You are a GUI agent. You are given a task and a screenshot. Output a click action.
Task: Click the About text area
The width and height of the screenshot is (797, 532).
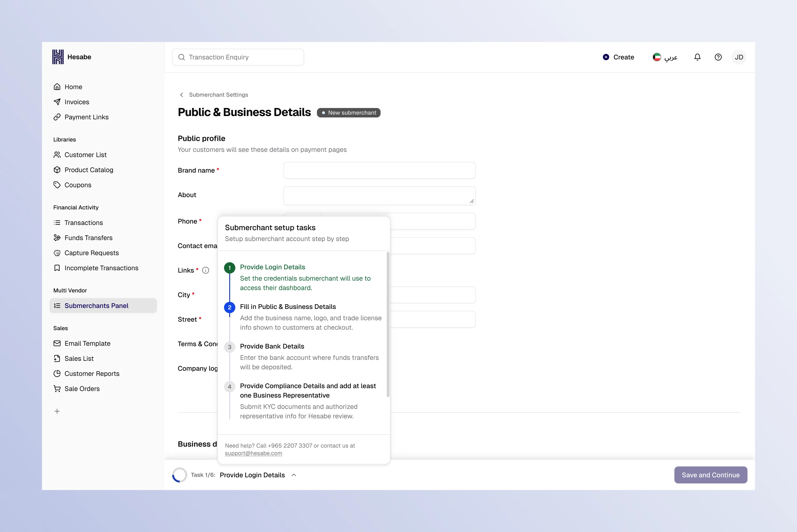tap(380, 196)
